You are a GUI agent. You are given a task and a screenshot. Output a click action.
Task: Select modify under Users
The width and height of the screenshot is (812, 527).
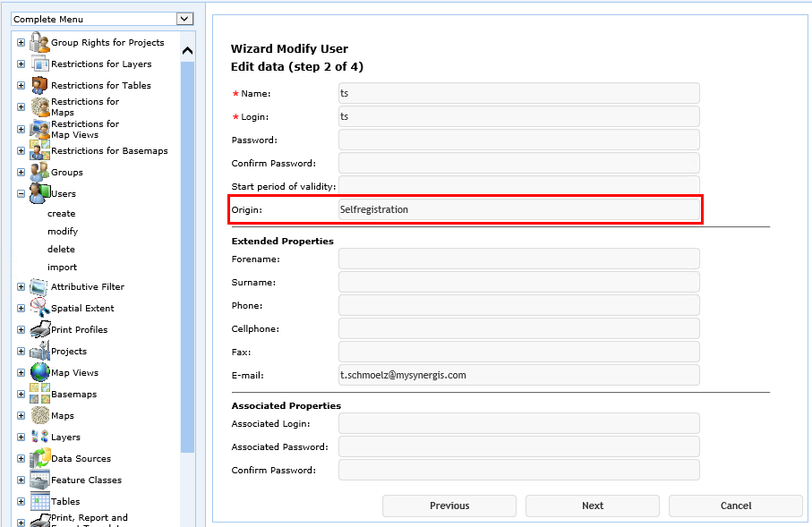[64, 231]
